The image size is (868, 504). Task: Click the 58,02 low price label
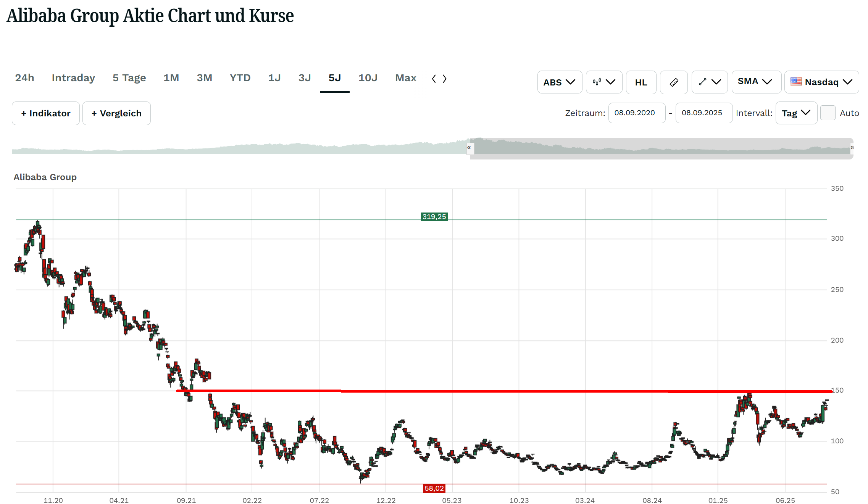[434, 488]
